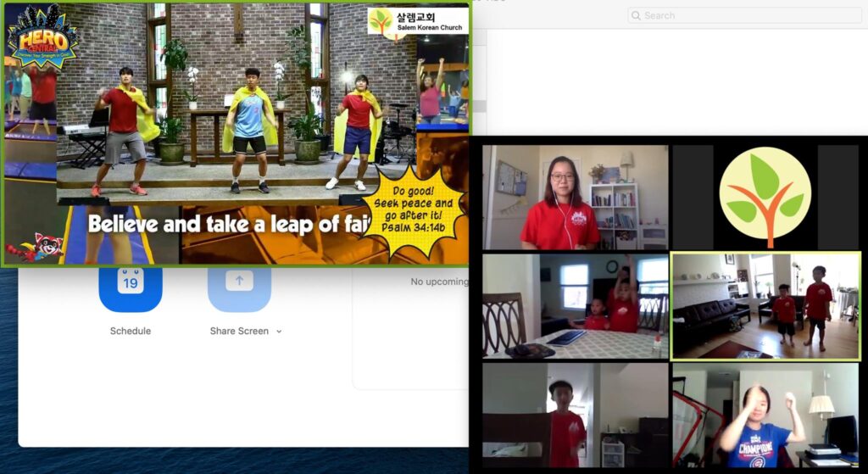Click the 'No upcoming' meetings text

pyautogui.click(x=439, y=282)
